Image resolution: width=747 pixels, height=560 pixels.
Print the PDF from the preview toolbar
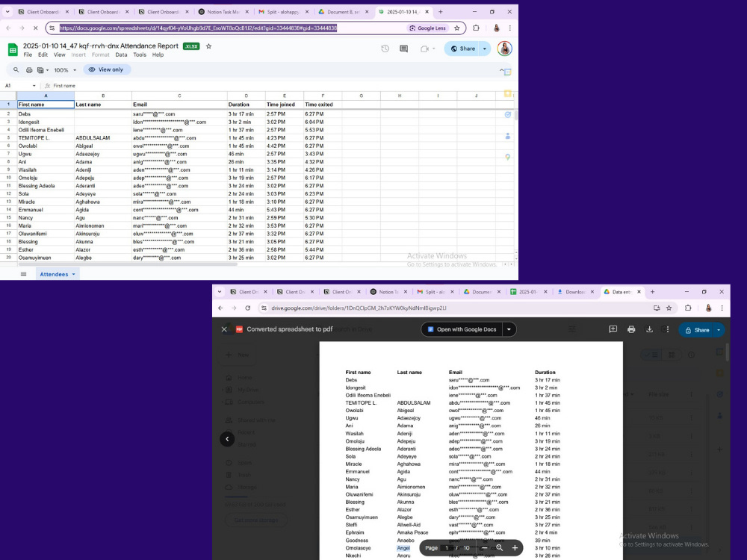pyautogui.click(x=631, y=329)
